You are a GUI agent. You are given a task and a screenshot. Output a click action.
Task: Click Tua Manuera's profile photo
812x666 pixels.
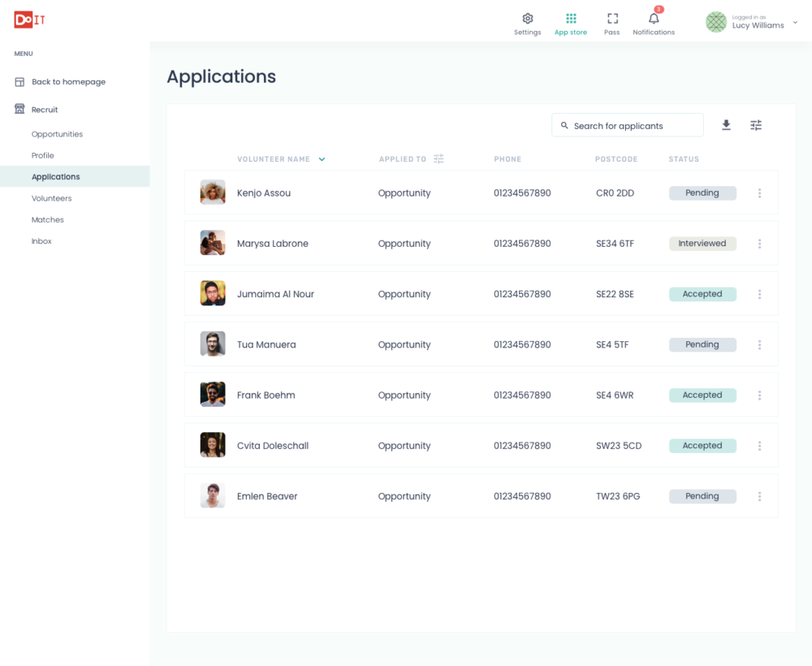213,344
